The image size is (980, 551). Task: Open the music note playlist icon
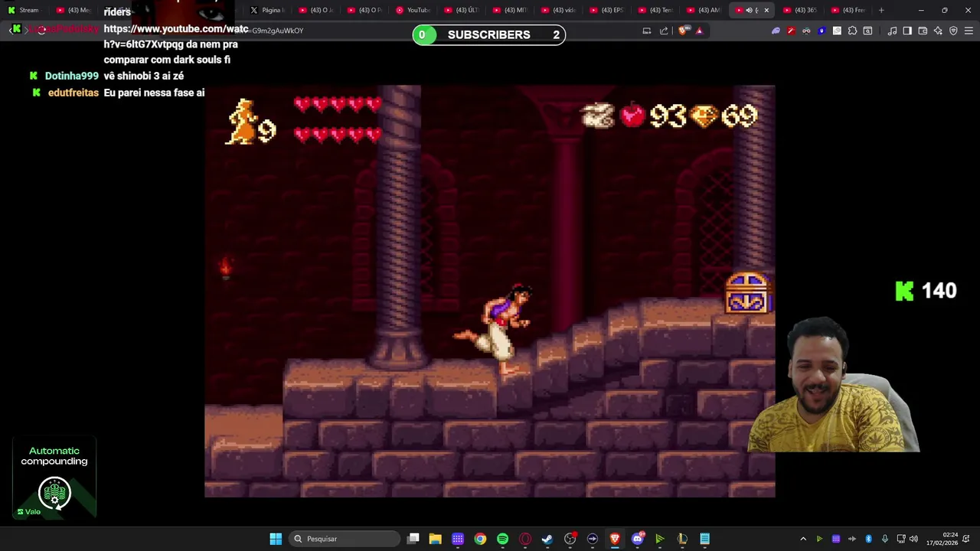coord(892,31)
